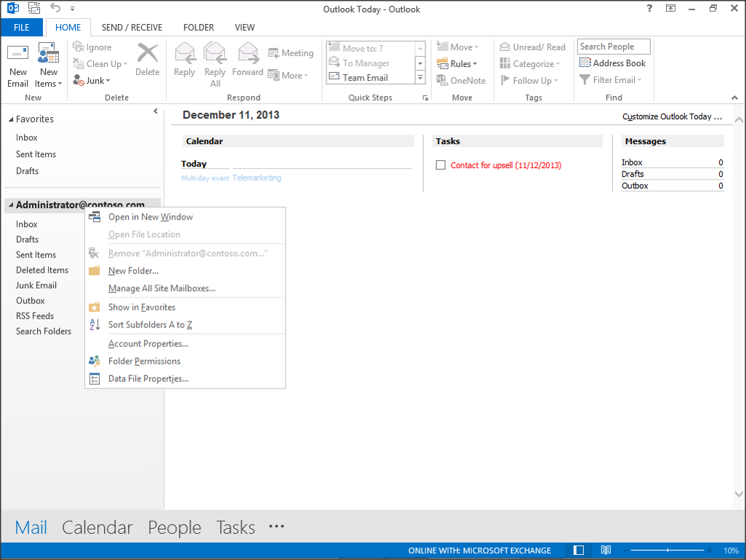The image size is (746, 560).
Task: Check the Contact for upsell task checkbox
Action: click(441, 165)
